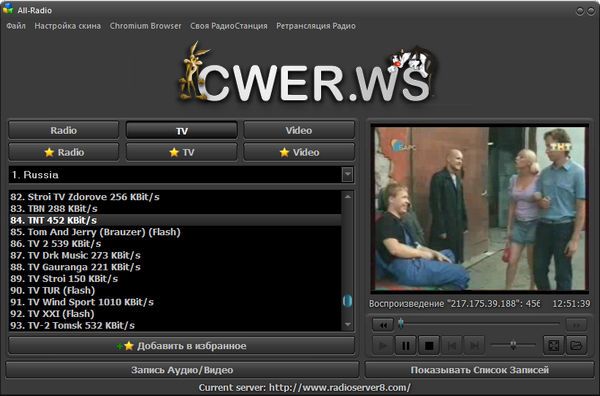Click Показывать Список Записей button
This screenshot has height=396, width=600.
point(479,370)
